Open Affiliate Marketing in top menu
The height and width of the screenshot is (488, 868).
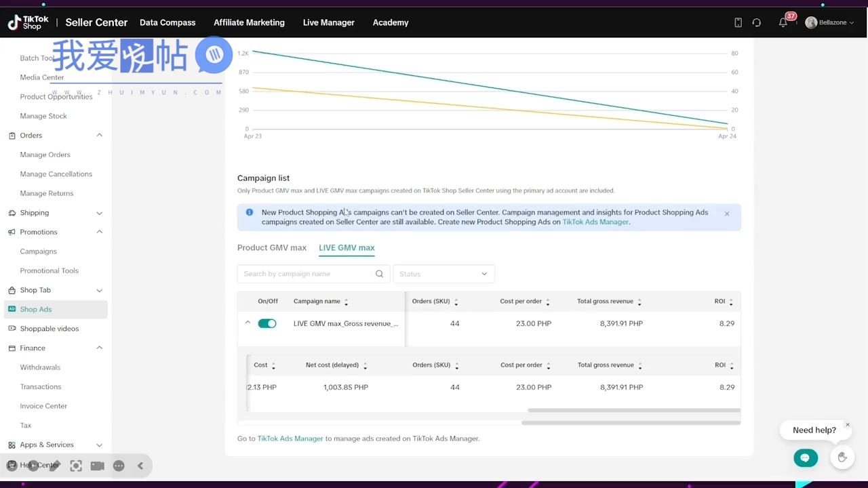(249, 22)
